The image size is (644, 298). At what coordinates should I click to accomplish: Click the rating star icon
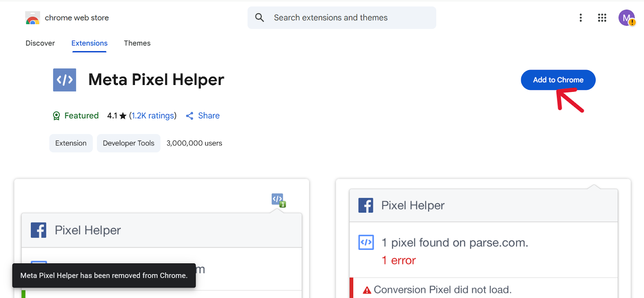click(x=123, y=116)
